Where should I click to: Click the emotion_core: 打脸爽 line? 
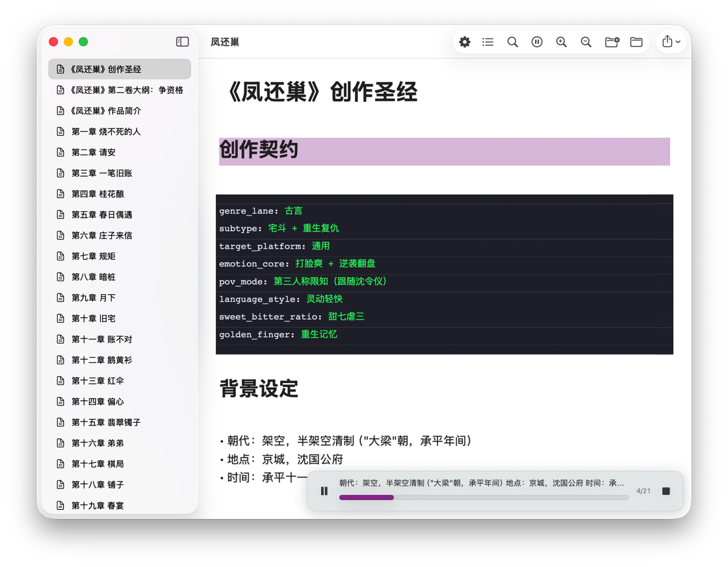pos(297,264)
